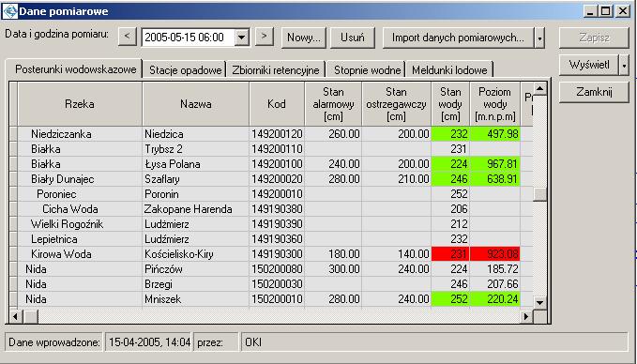The width and height of the screenshot is (637, 364).
Task: Go to previous measurement date arrow
Action: tap(128, 37)
